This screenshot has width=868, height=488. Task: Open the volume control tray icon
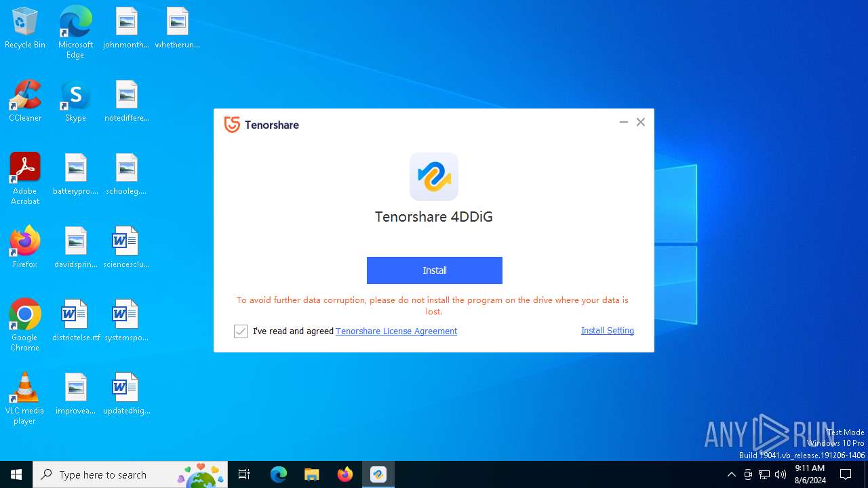781,474
